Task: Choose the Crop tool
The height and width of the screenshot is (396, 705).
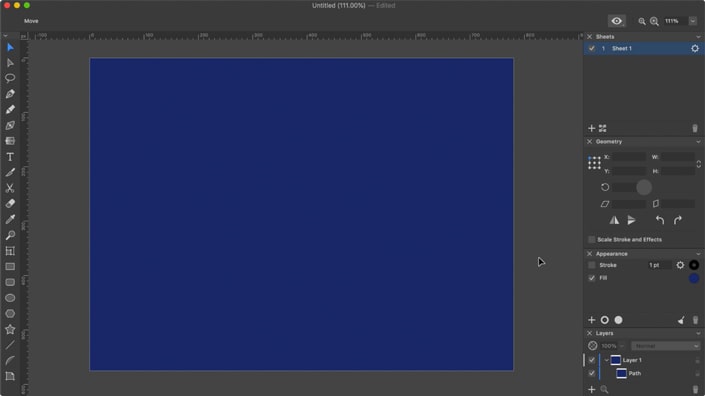Action: click(10, 251)
